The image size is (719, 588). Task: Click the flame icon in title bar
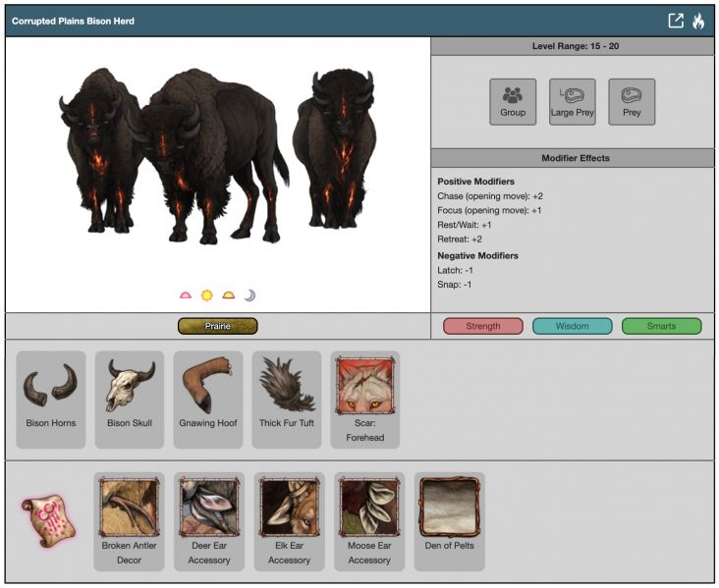698,21
